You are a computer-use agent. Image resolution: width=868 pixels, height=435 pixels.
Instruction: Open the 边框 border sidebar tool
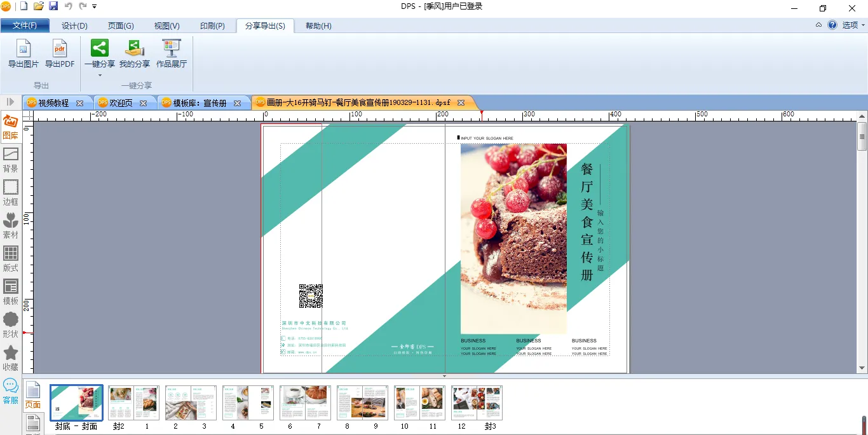tap(11, 193)
